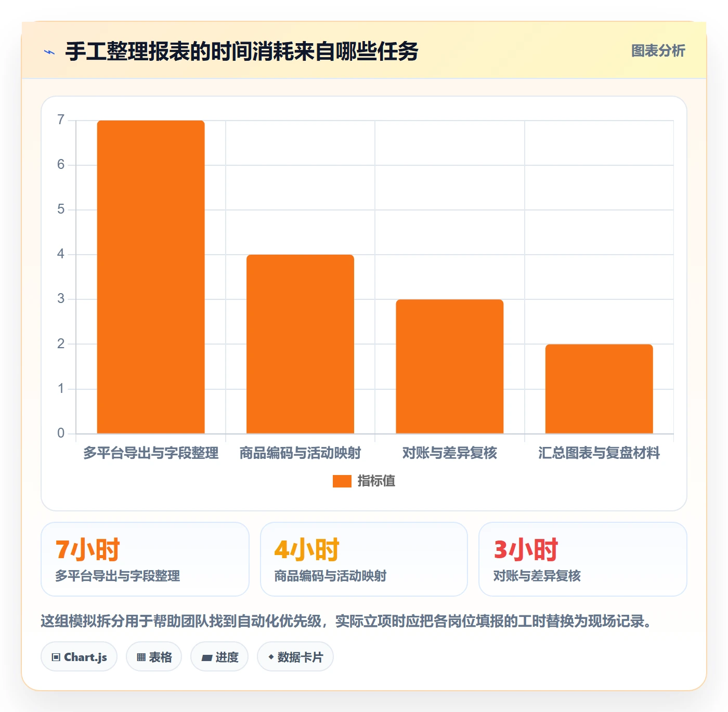Click the bar icon in 进度 chip
728x712 pixels.
pos(206,658)
